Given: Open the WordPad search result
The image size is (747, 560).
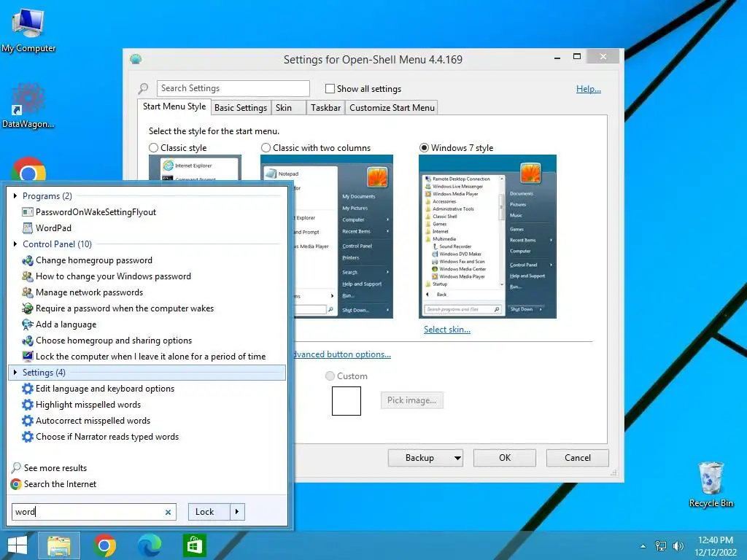Looking at the screenshot, I should click(x=53, y=228).
